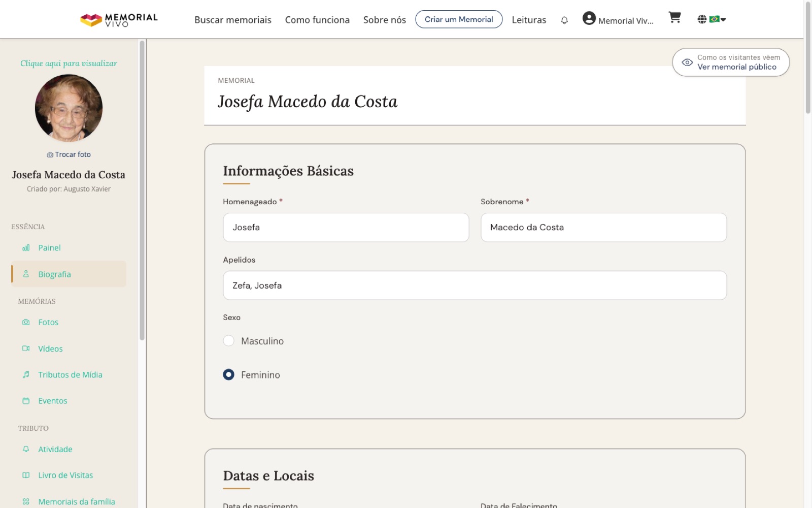This screenshot has width=812, height=508.
Task: Click the sidebar name Josefa Macedo da Costa
Action: click(69, 175)
